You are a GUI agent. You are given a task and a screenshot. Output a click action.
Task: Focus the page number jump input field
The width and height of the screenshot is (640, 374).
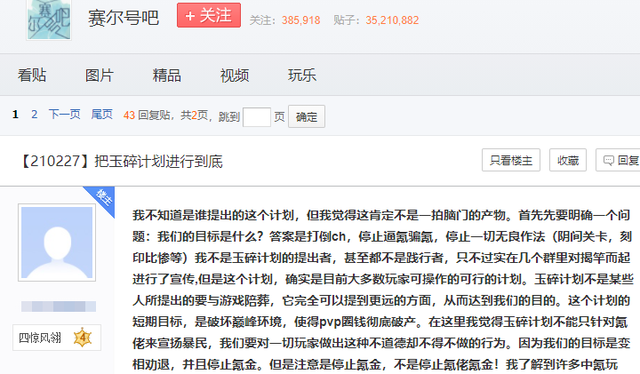pos(256,117)
